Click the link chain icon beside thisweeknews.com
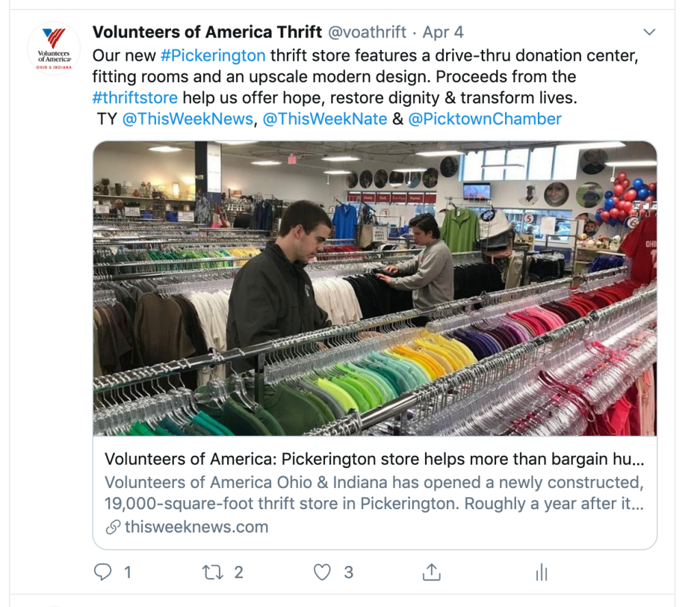 tap(113, 527)
